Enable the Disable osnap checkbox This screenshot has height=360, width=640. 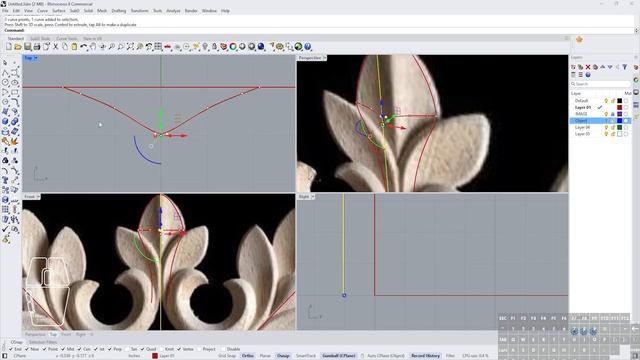click(223, 349)
